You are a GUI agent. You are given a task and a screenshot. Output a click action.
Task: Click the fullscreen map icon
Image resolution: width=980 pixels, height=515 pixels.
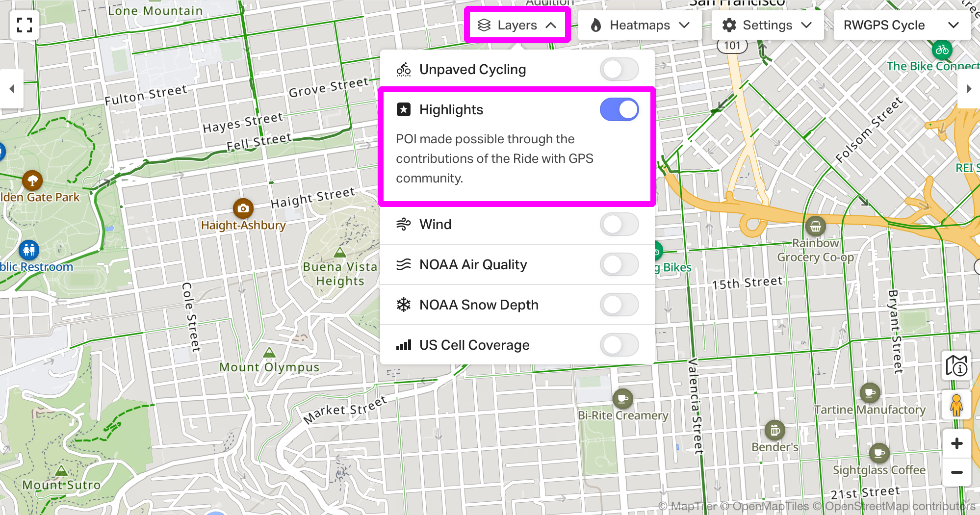click(25, 25)
